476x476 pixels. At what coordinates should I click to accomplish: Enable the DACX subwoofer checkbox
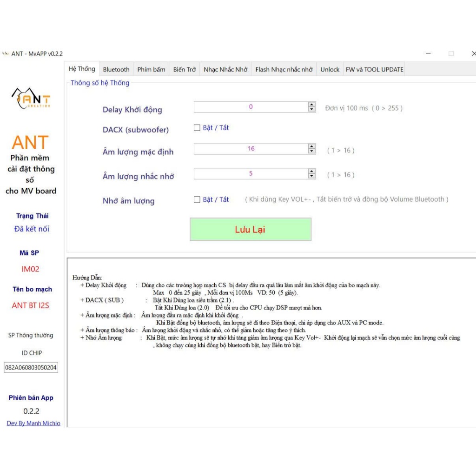pos(197,128)
